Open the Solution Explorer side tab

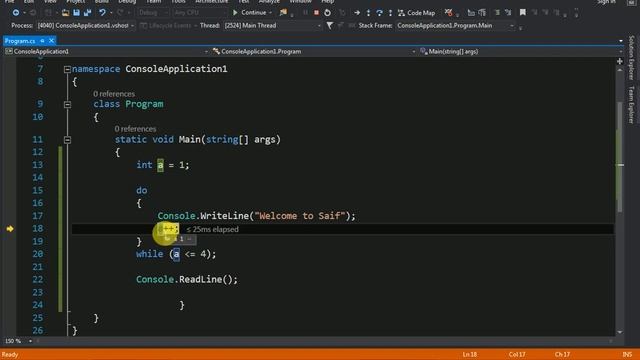tap(631, 58)
